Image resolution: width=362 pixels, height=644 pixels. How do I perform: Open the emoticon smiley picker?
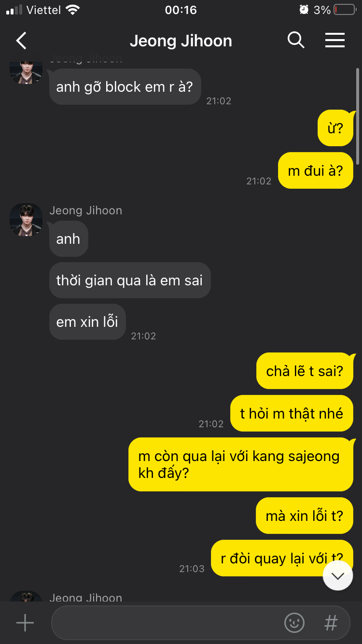point(294,623)
